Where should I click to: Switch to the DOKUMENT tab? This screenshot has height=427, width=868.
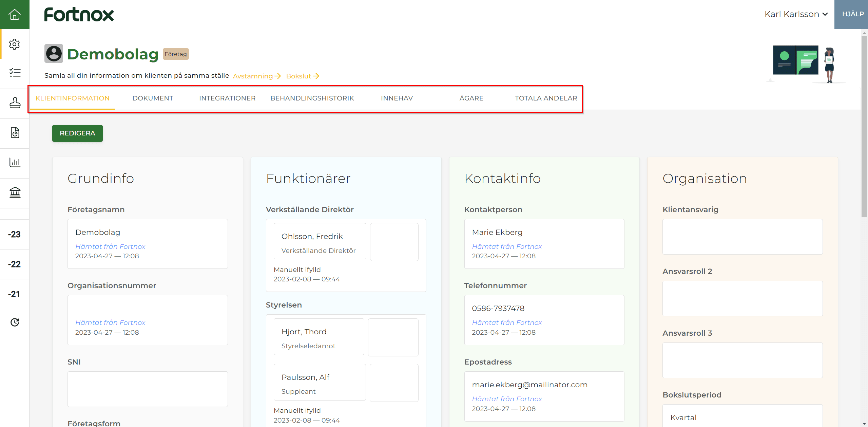click(153, 98)
